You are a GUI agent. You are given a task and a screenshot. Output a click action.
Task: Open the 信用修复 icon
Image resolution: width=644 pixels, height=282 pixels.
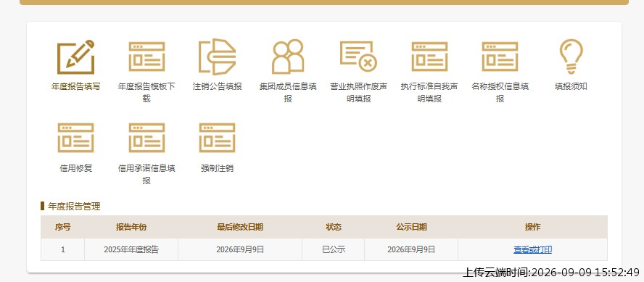coord(75,138)
